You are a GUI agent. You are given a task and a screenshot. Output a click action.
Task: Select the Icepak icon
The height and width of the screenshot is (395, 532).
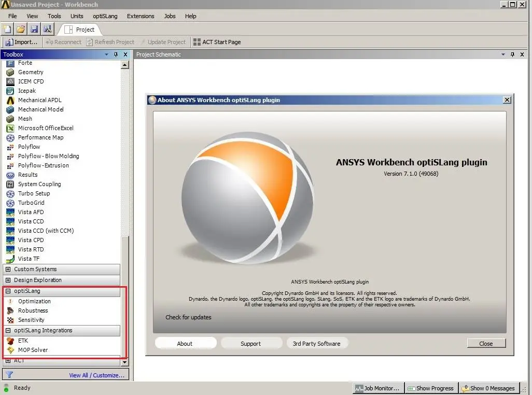point(10,91)
